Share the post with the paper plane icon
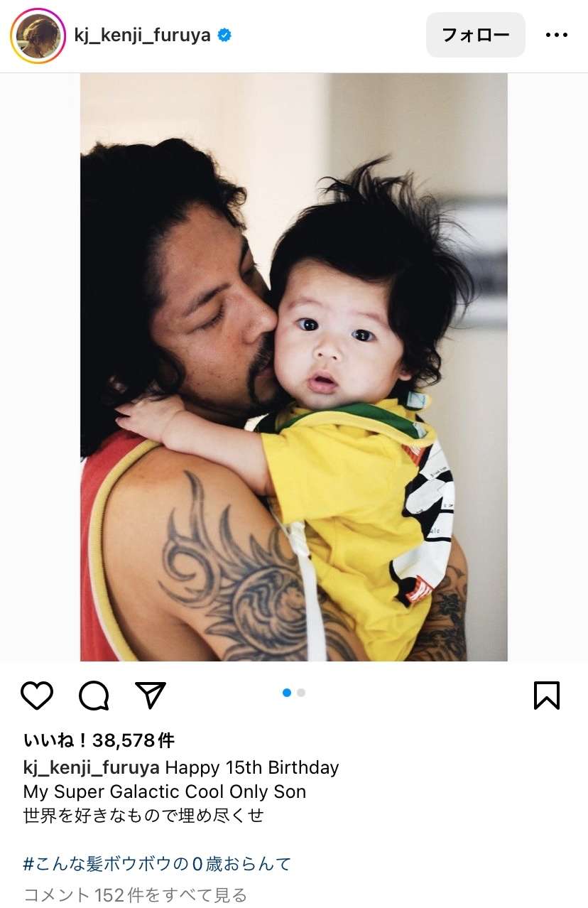588x908 pixels. pyautogui.click(x=151, y=696)
